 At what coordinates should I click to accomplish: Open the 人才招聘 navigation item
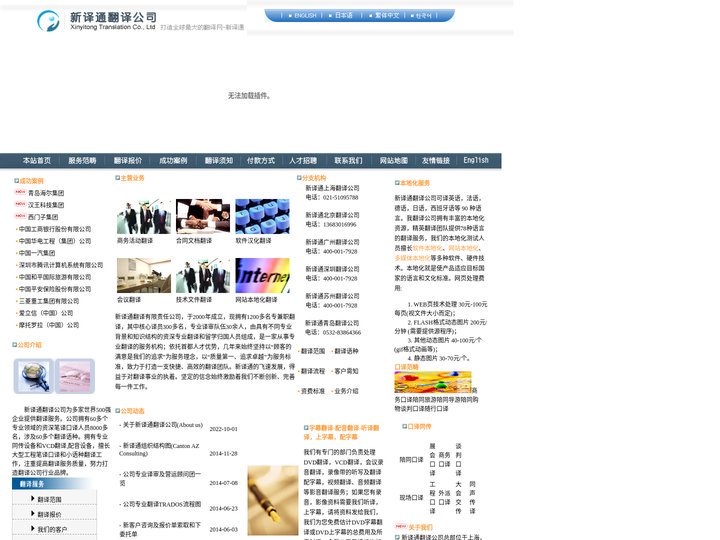coord(303,160)
